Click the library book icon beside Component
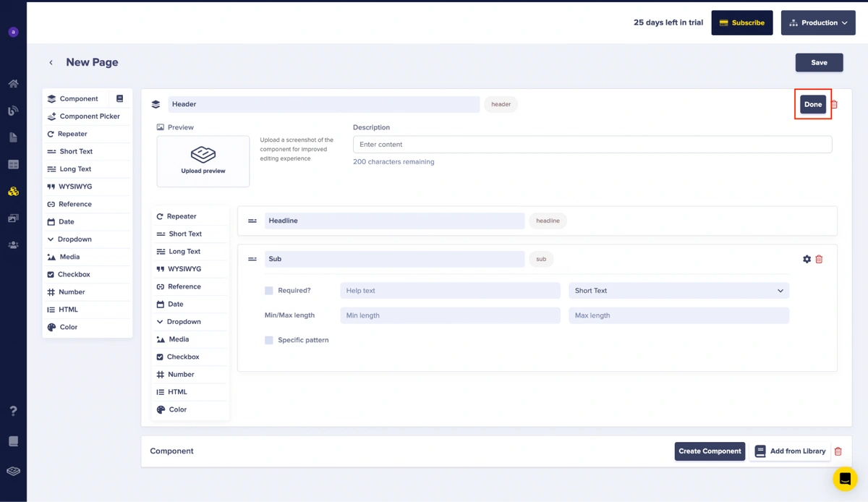This screenshot has height=502, width=868. pyautogui.click(x=120, y=98)
